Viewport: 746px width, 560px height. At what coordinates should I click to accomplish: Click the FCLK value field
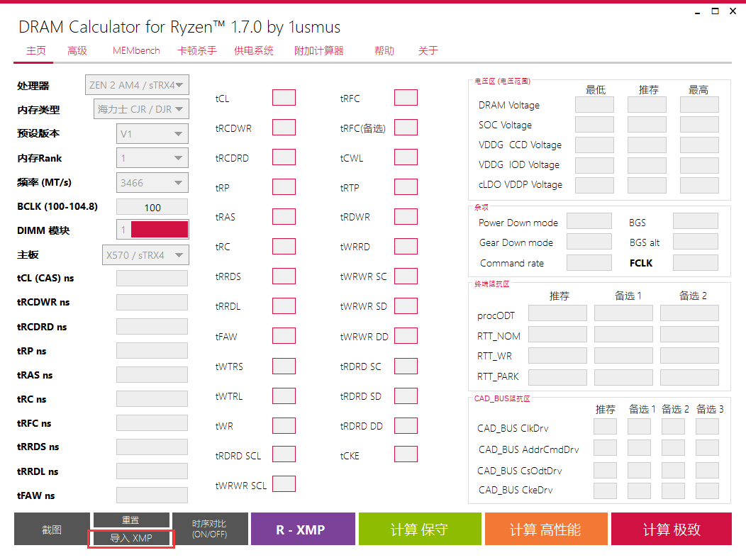pos(696,263)
